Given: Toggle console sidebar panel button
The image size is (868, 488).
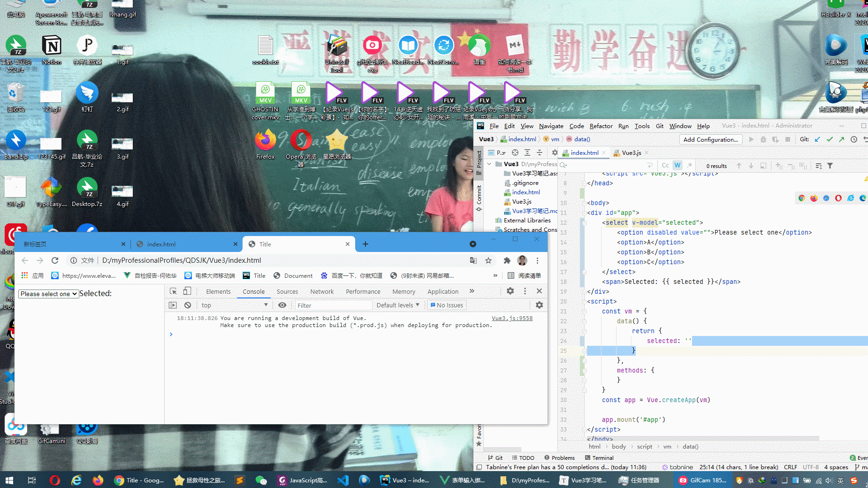Looking at the screenshot, I should tap(173, 305).
